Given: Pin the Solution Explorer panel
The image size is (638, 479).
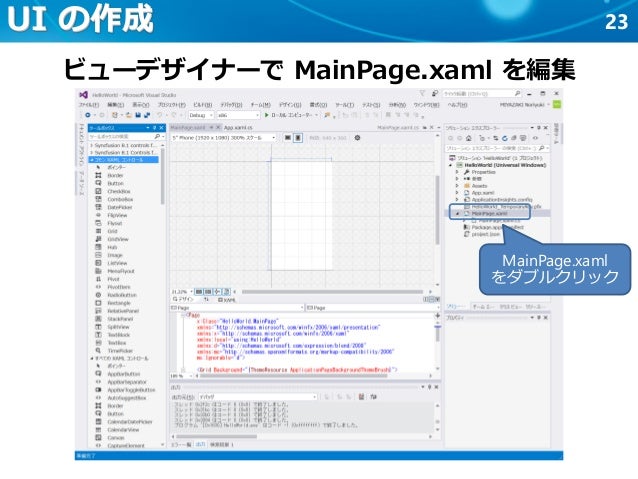Looking at the screenshot, I should [539, 127].
